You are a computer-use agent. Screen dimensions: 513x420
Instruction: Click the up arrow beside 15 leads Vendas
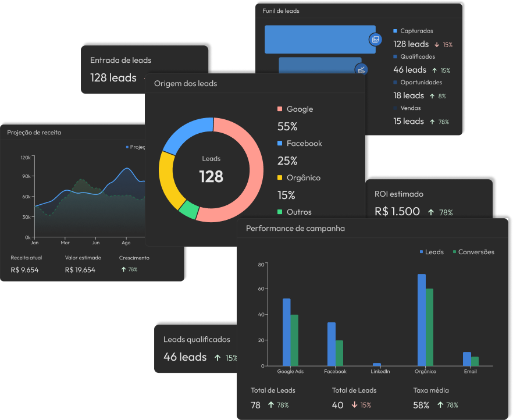(432, 122)
